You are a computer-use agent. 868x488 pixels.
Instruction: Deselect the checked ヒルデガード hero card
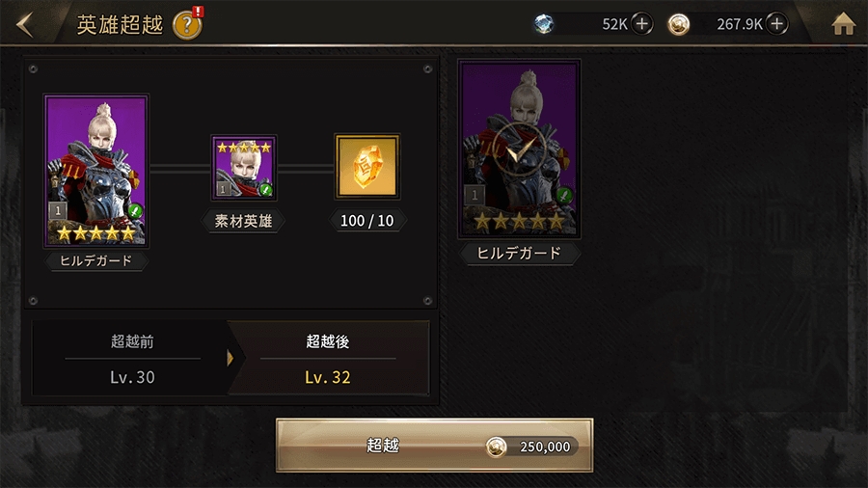(x=519, y=149)
